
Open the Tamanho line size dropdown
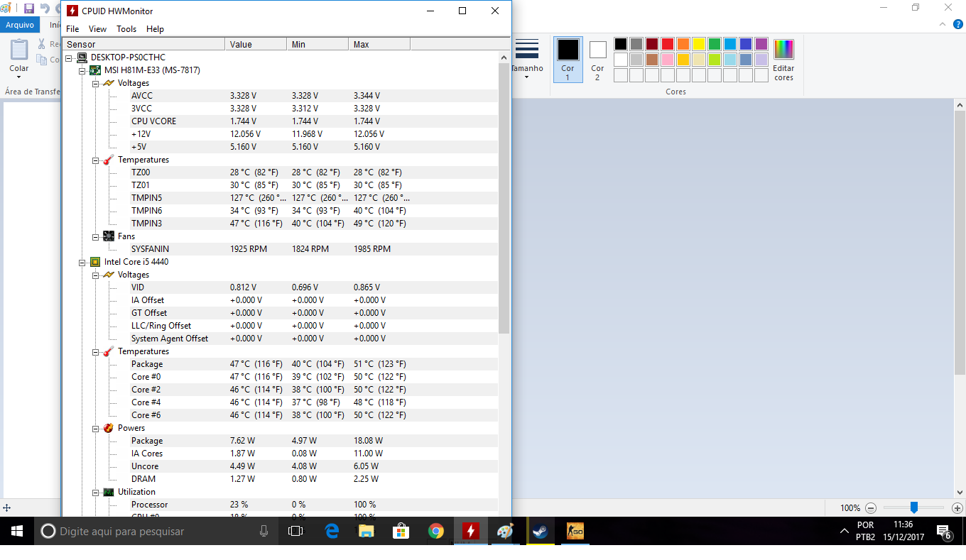coord(526,60)
